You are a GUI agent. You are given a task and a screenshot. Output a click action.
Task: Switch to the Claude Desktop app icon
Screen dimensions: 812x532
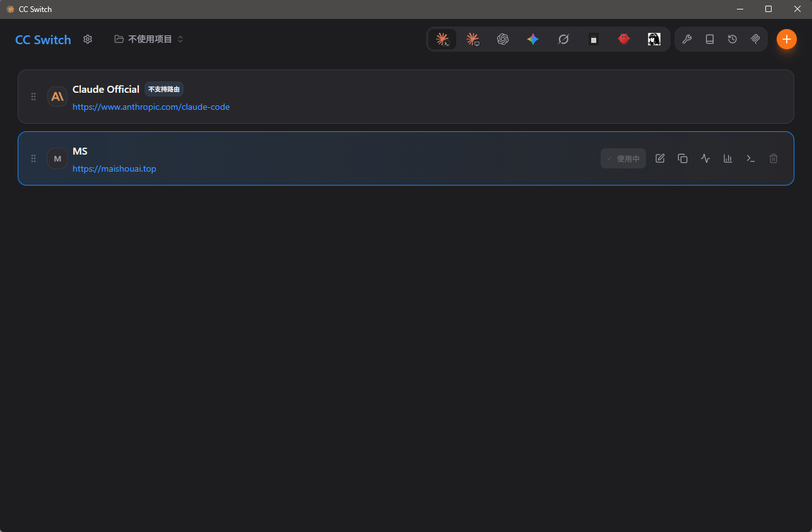tap(473, 39)
